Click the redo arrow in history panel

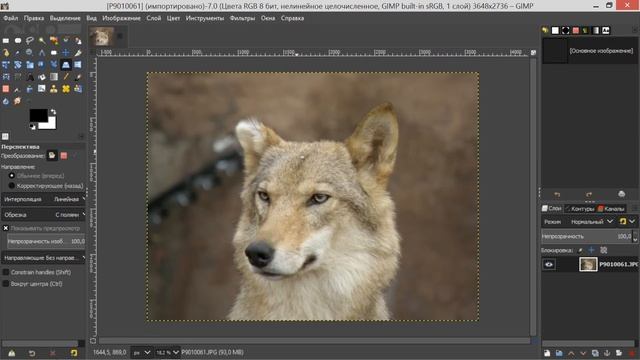tap(589, 194)
